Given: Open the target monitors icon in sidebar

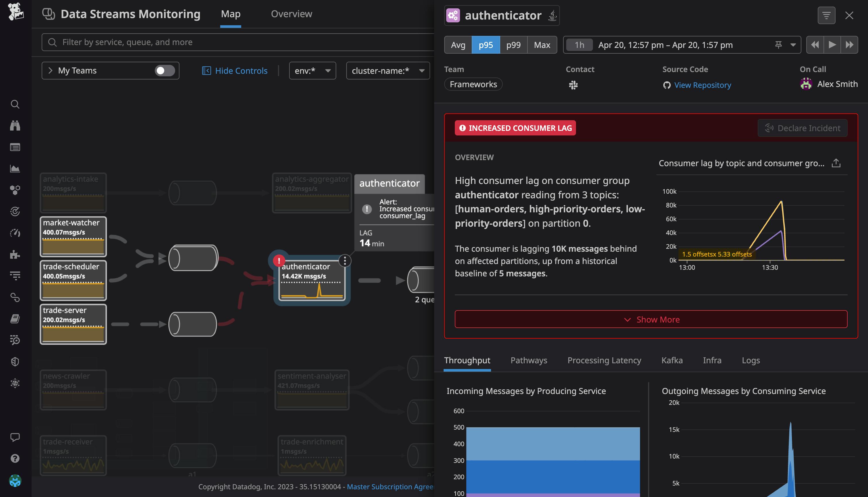Looking at the screenshot, I should [15, 212].
